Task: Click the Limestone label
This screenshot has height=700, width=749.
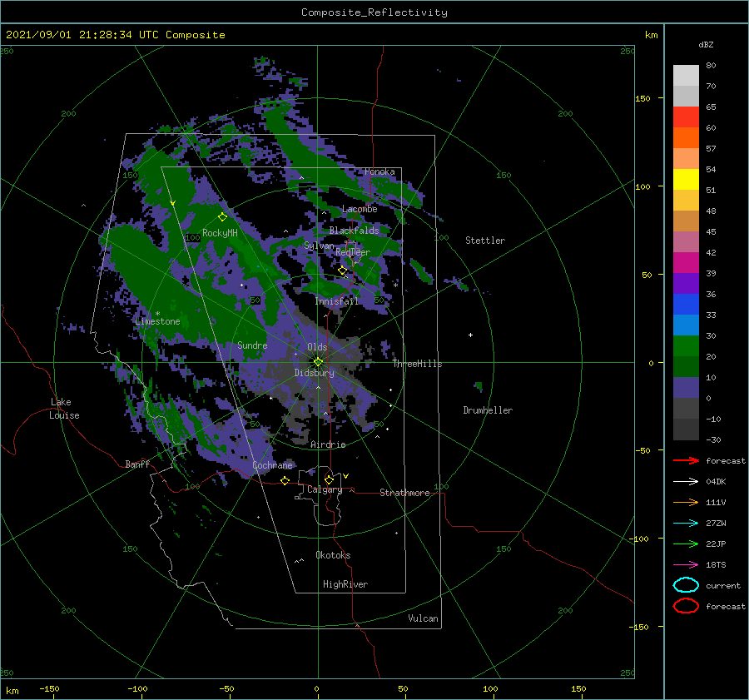Action: pos(157,321)
